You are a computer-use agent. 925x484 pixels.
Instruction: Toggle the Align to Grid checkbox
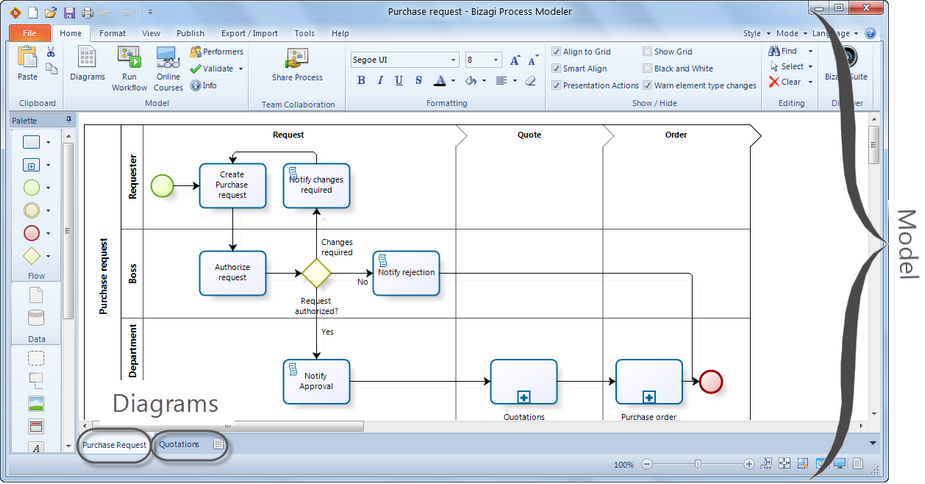pyautogui.click(x=556, y=52)
